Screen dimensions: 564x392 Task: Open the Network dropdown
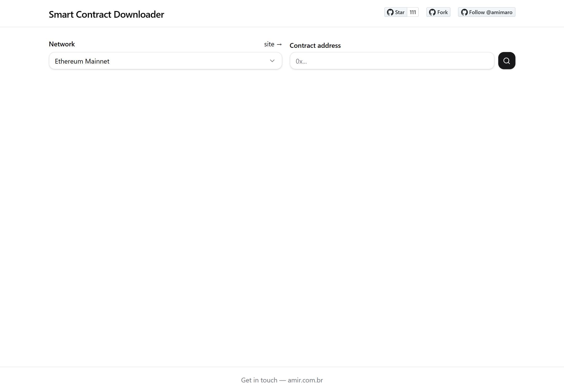pyautogui.click(x=165, y=61)
